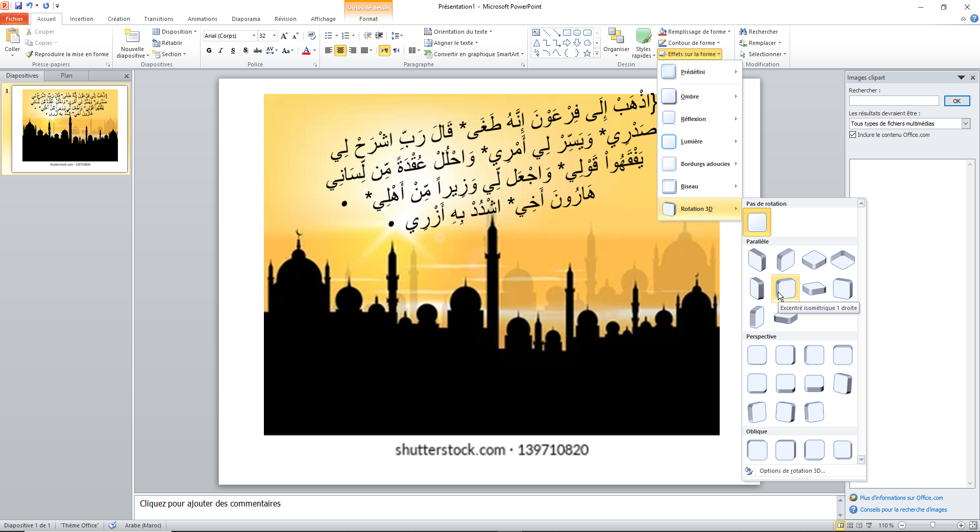The height and width of the screenshot is (532, 980).
Task: Align text left
Action: coord(329,51)
